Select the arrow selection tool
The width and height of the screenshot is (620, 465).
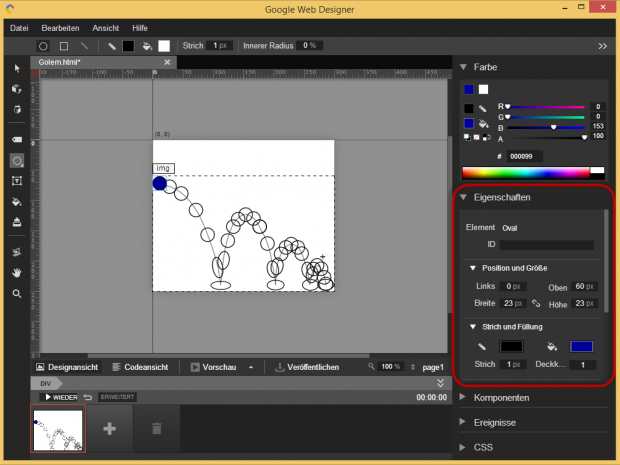coord(17,68)
